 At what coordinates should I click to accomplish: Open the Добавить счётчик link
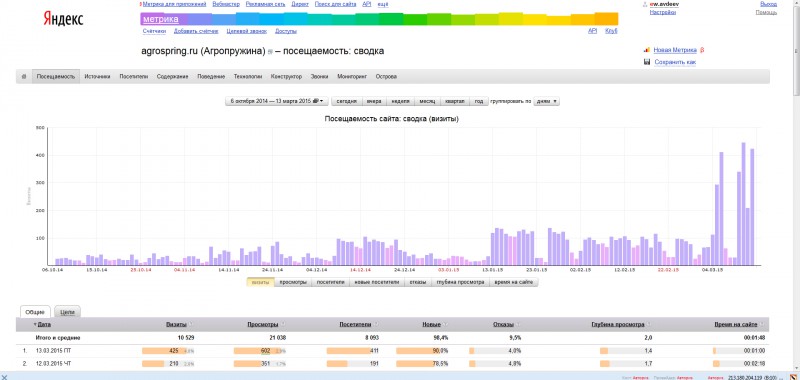coord(196,31)
